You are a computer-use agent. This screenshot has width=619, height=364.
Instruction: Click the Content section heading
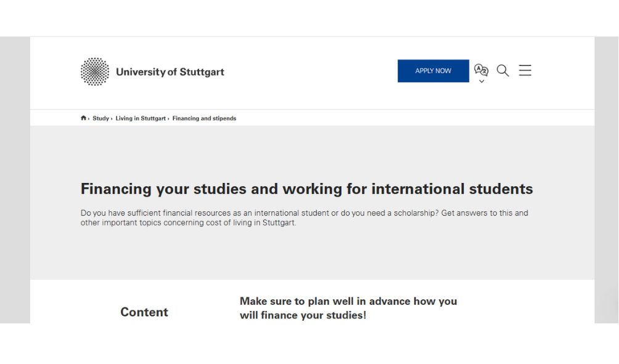[144, 312]
